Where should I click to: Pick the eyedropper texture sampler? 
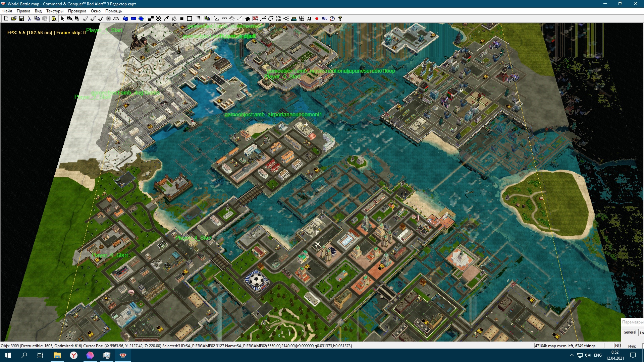point(166,19)
